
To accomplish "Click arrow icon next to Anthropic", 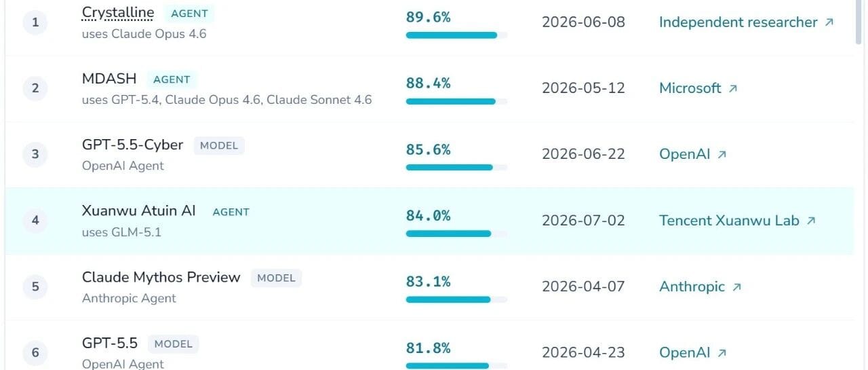I will click(x=736, y=286).
